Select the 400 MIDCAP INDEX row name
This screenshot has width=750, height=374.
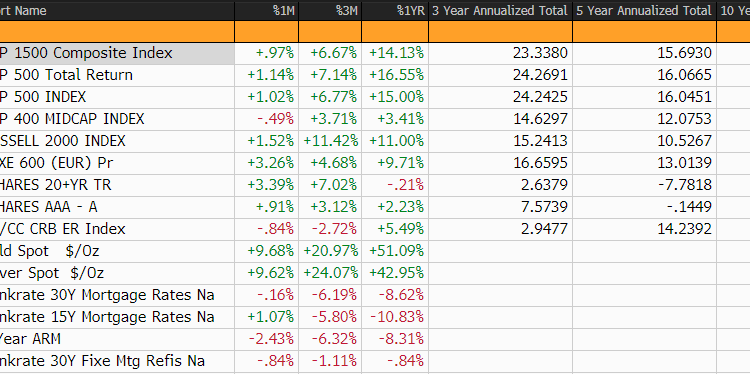[117, 119]
